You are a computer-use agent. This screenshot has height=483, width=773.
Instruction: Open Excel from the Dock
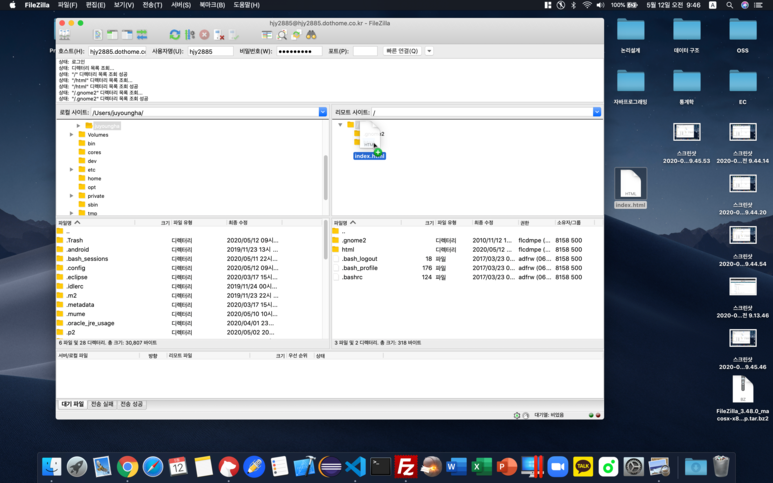(x=482, y=466)
